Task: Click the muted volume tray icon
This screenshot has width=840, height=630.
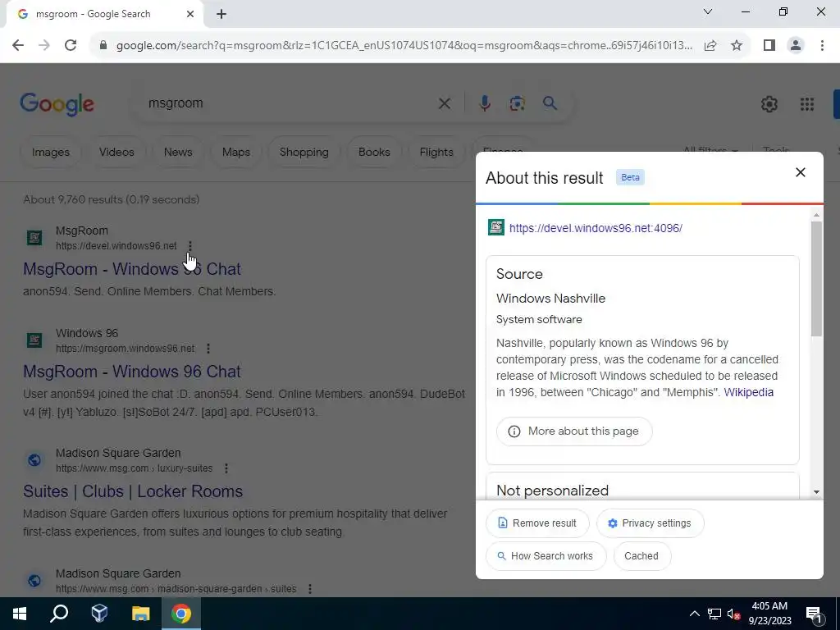Action: click(x=734, y=614)
